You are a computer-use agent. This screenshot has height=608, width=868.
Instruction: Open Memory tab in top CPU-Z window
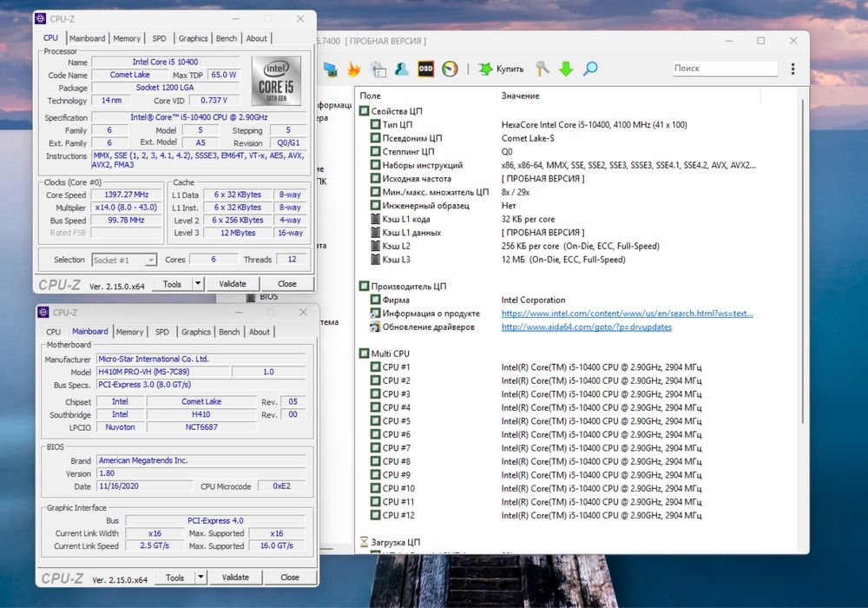(x=127, y=38)
